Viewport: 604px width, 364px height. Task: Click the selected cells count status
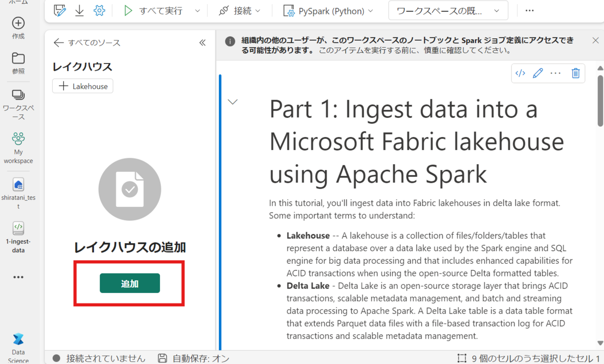pyautogui.click(x=536, y=358)
